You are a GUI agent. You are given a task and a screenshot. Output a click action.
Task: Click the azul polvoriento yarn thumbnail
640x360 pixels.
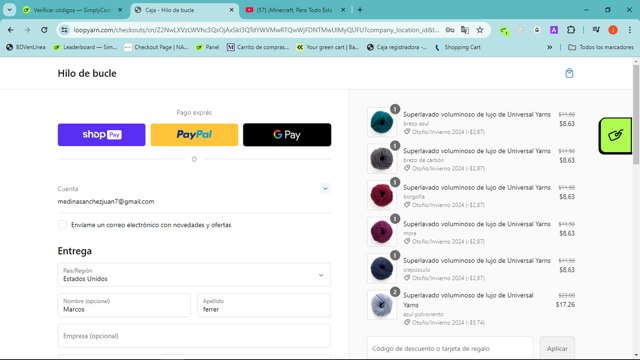[x=382, y=304]
